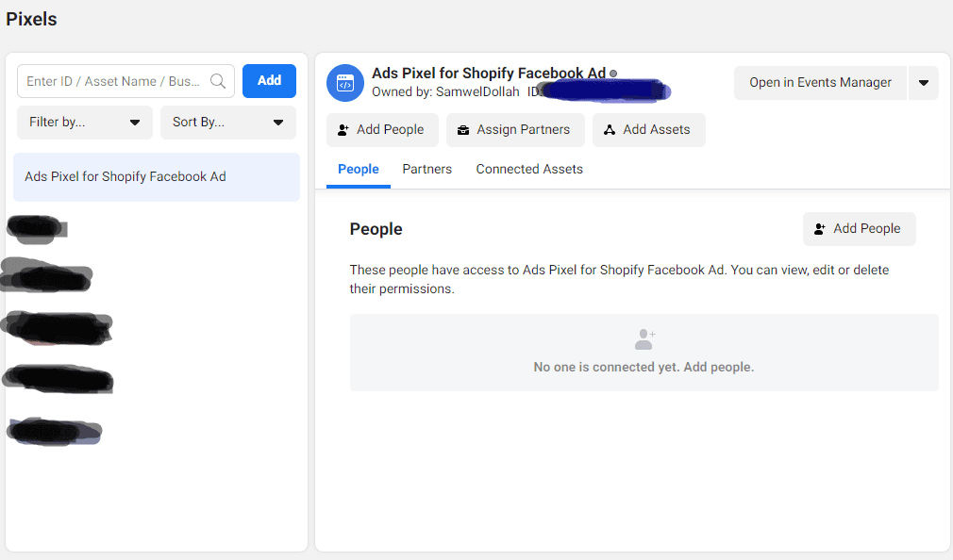Click the blue pixel code icon

click(345, 83)
